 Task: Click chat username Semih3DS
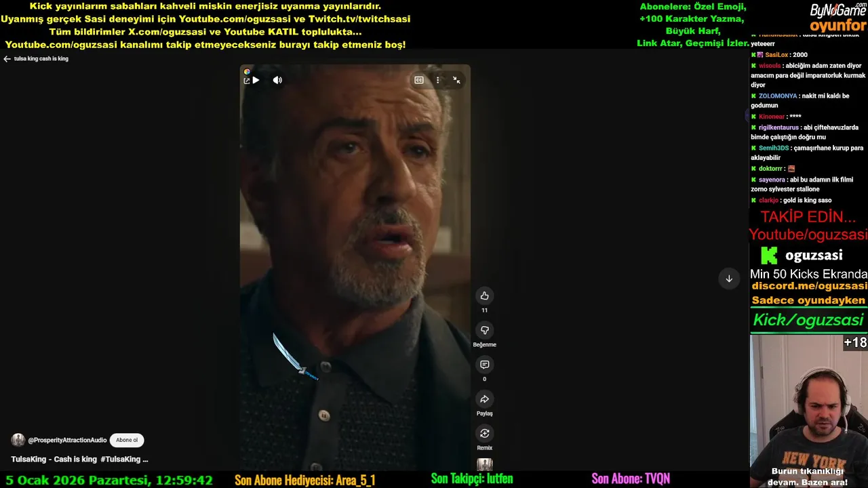tap(774, 148)
